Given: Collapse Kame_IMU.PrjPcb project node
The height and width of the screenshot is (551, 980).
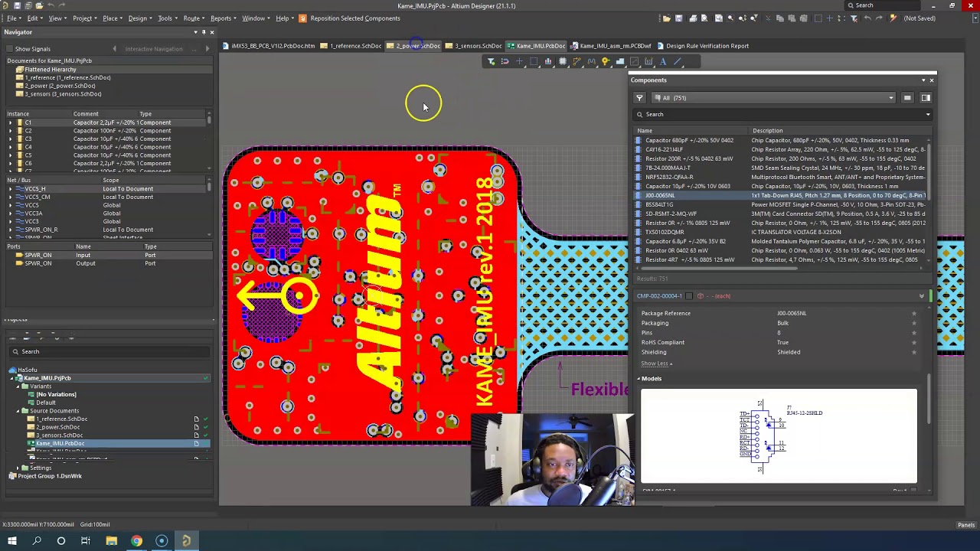Looking at the screenshot, I should click(x=11, y=378).
